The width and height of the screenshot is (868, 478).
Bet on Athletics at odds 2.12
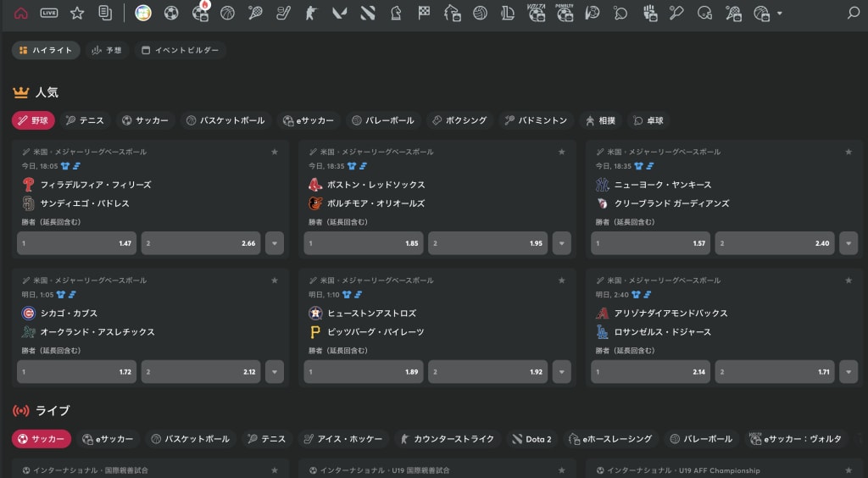[201, 372]
